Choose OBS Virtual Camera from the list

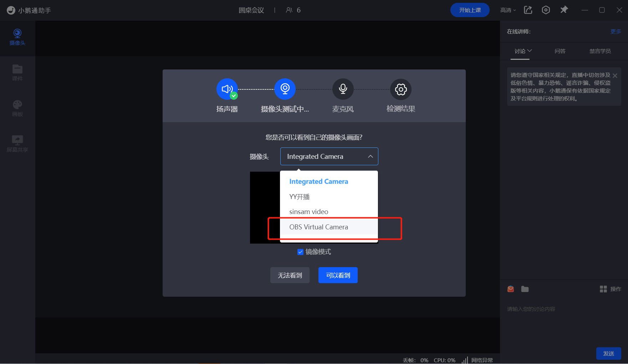(329, 227)
